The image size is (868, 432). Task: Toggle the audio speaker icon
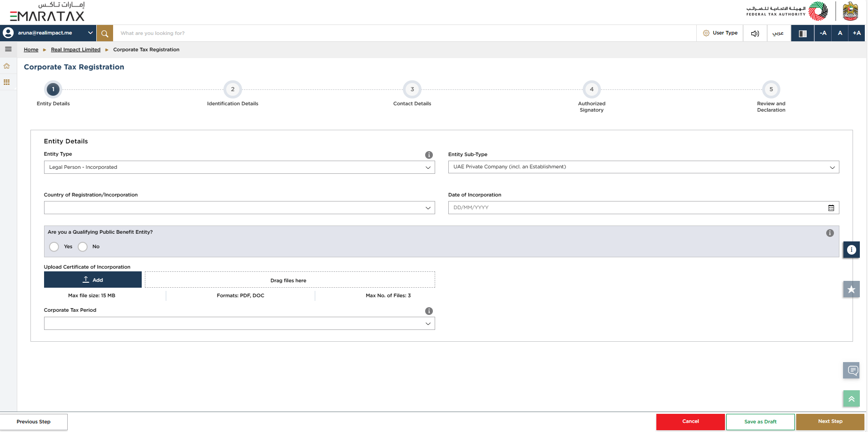click(755, 33)
